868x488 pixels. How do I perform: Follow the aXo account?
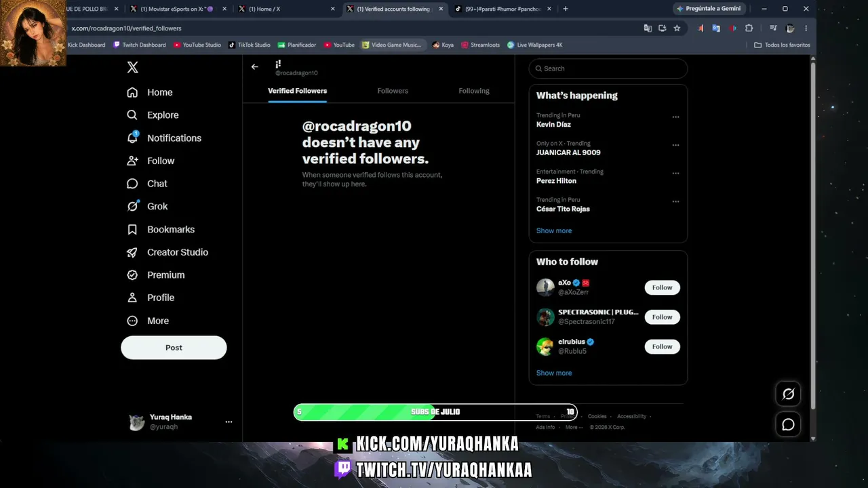tap(662, 287)
